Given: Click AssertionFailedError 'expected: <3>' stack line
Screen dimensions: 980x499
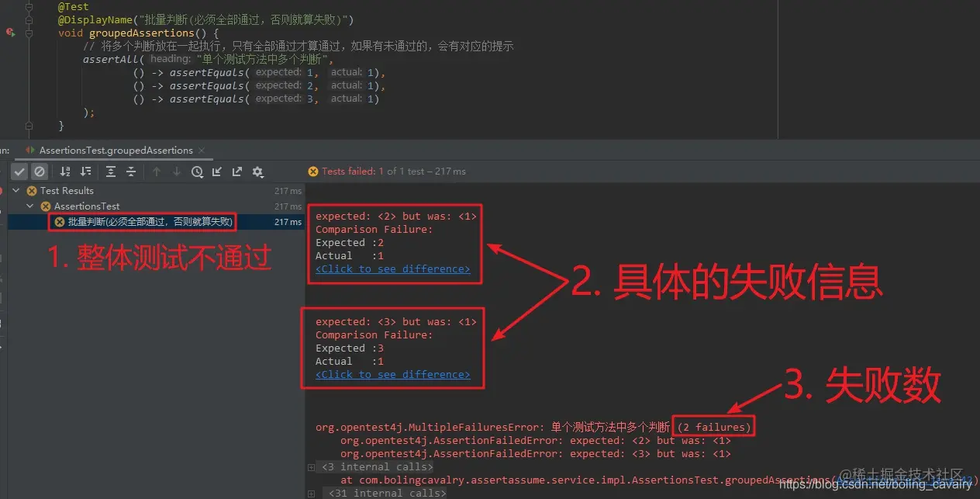Looking at the screenshot, I should 536,454.
